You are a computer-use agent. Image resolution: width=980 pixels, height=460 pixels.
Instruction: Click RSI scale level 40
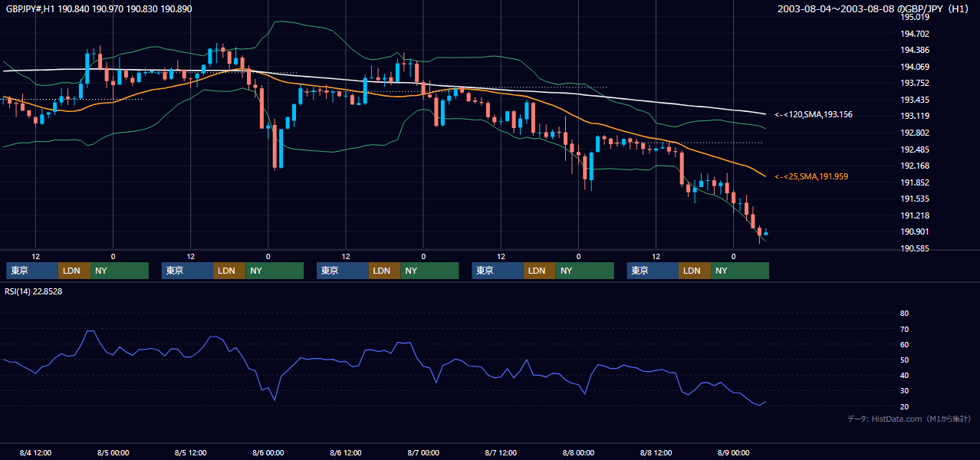click(904, 376)
